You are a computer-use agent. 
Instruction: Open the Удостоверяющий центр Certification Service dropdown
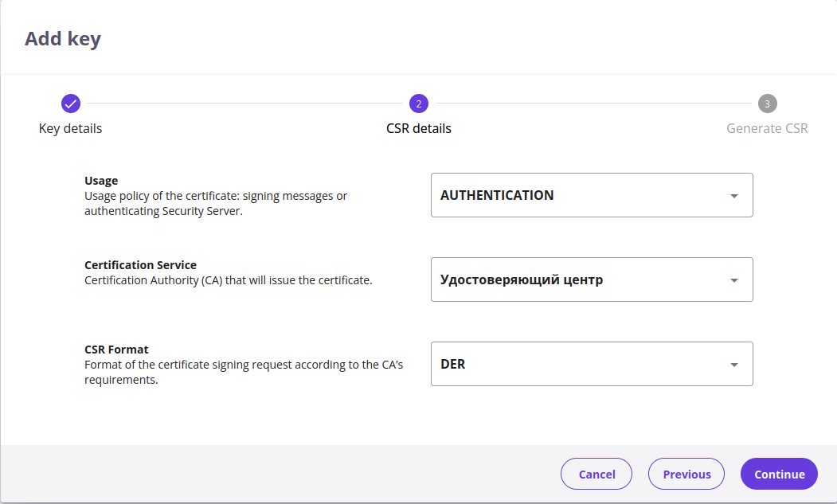click(x=581, y=279)
